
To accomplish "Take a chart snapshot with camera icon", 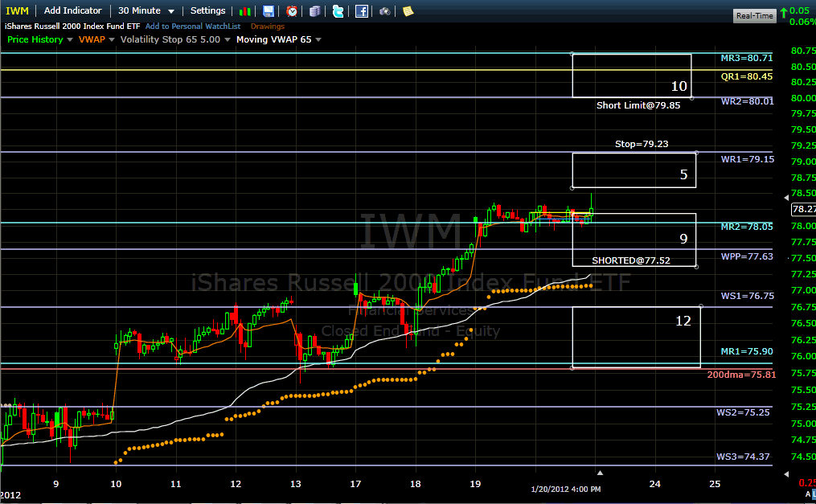I will pos(384,11).
